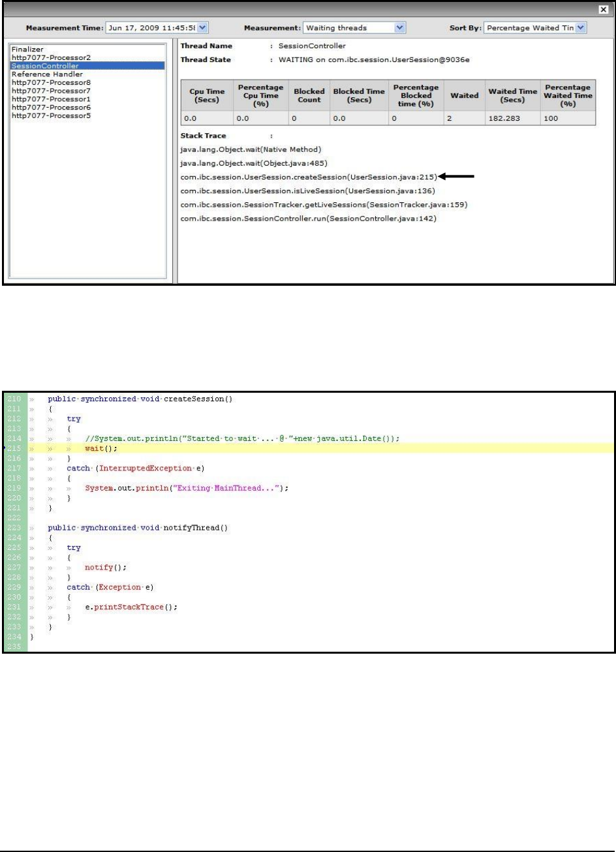Click the Cpu Time (Secs) column header
This screenshot has height=852, width=616.
coord(206,95)
